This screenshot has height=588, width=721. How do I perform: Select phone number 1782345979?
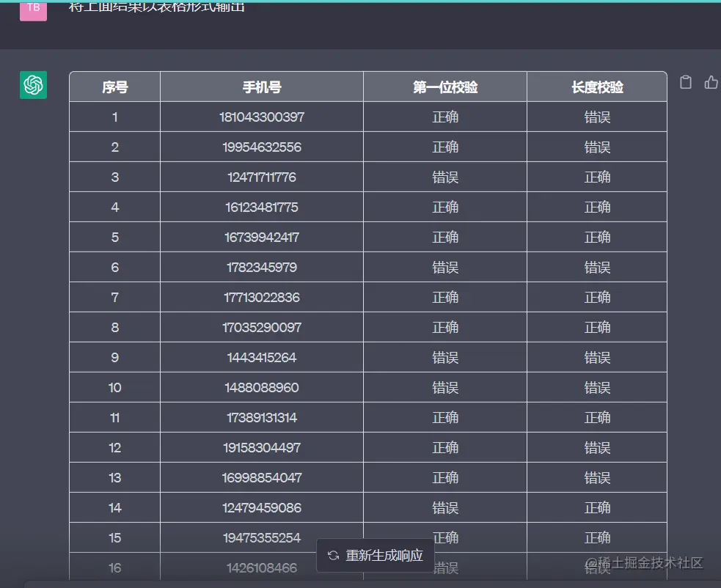point(262,268)
